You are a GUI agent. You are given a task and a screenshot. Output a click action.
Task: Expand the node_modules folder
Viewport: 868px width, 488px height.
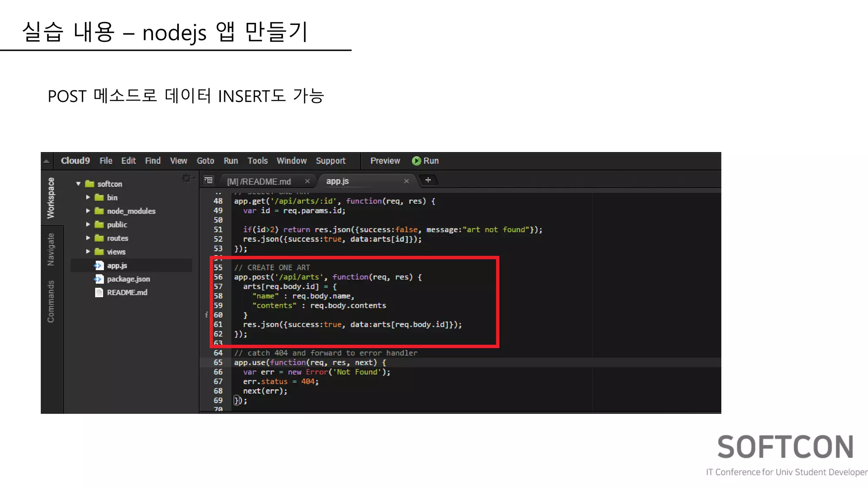[x=88, y=211]
